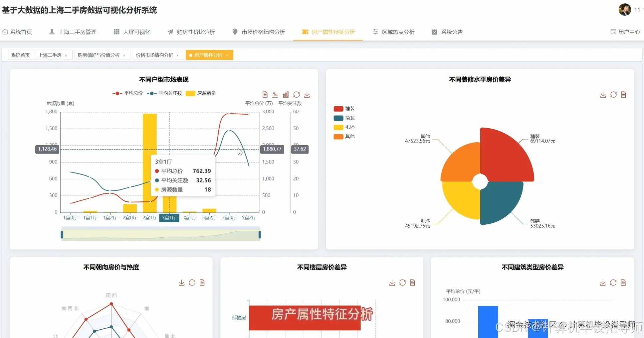Switch 不同户型市场表现 chart to bar chart
Screen dimensions: 644x338
pos(286,94)
